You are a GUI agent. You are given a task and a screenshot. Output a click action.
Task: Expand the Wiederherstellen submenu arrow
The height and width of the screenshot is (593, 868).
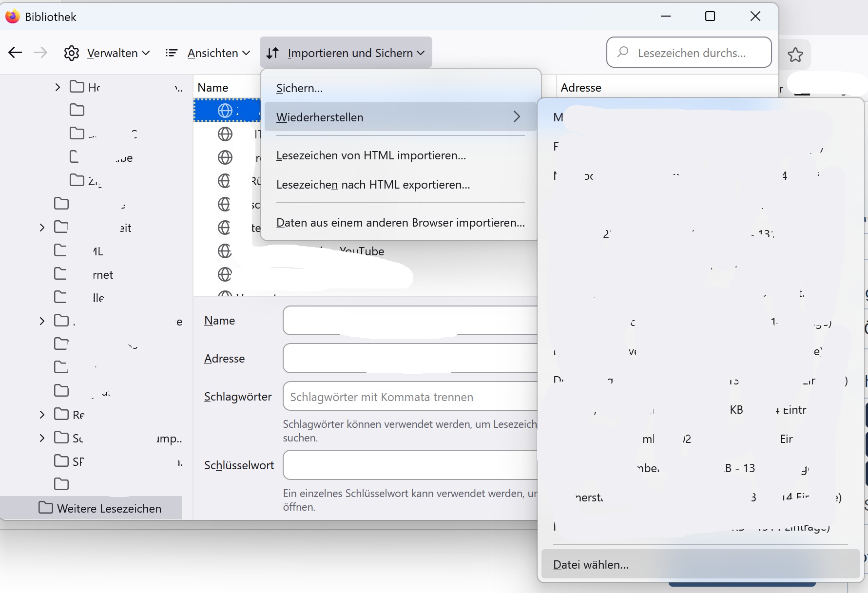click(x=517, y=117)
